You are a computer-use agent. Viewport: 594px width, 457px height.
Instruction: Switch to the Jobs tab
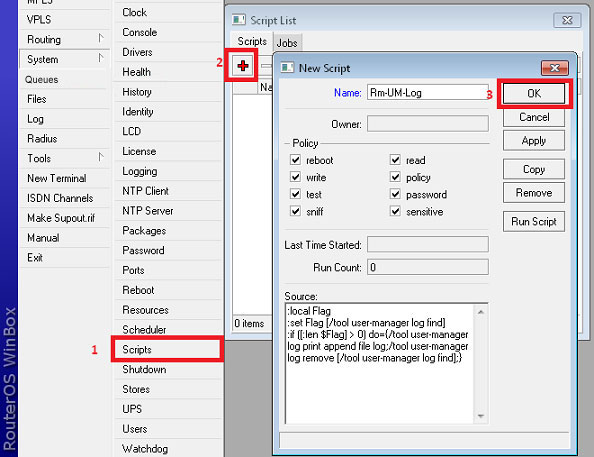pyautogui.click(x=287, y=43)
